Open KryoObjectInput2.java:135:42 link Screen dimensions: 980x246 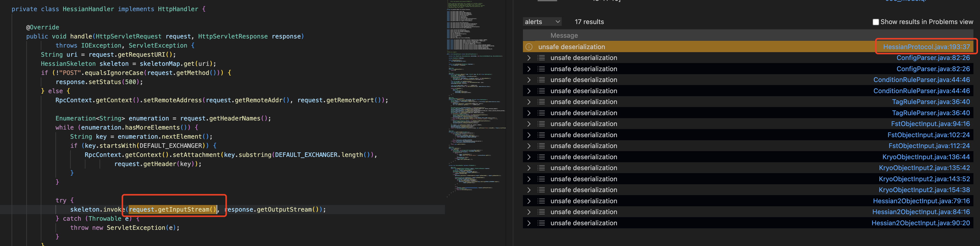point(924,168)
